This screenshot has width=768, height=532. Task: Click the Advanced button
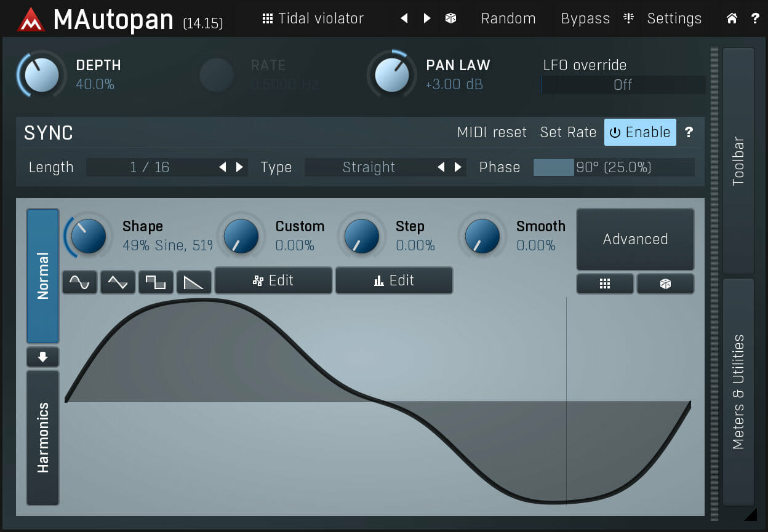tap(635, 239)
